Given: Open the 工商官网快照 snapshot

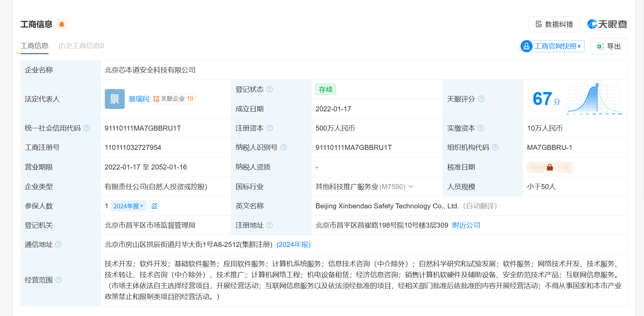Looking at the screenshot, I should tap(553, 46).
